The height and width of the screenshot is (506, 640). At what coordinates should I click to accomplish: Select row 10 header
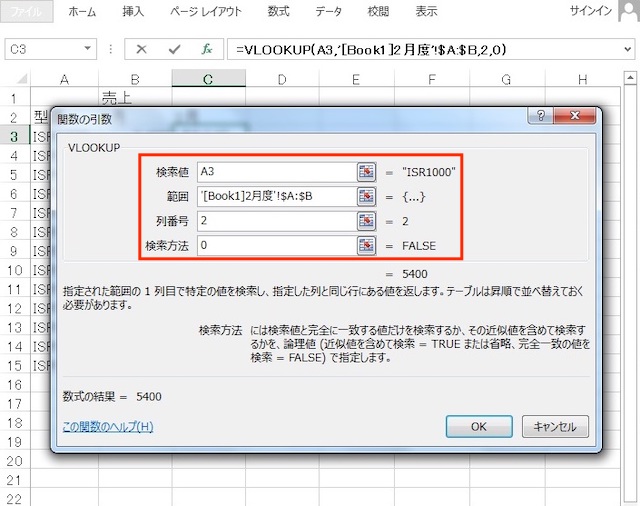[x=14, y=270]
